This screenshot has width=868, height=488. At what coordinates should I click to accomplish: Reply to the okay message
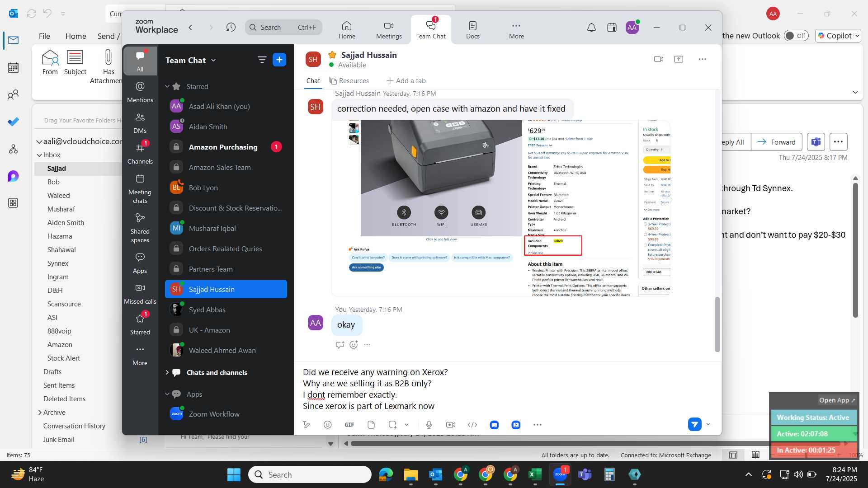tap(340, 345)
